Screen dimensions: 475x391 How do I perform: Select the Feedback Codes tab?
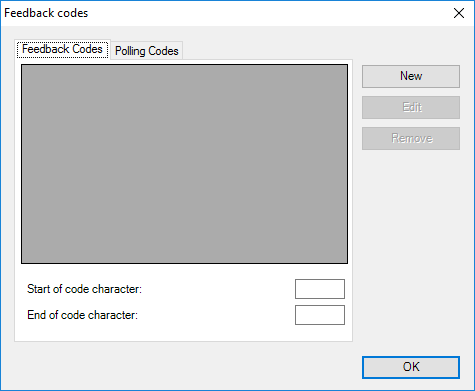tap(62, 49)
